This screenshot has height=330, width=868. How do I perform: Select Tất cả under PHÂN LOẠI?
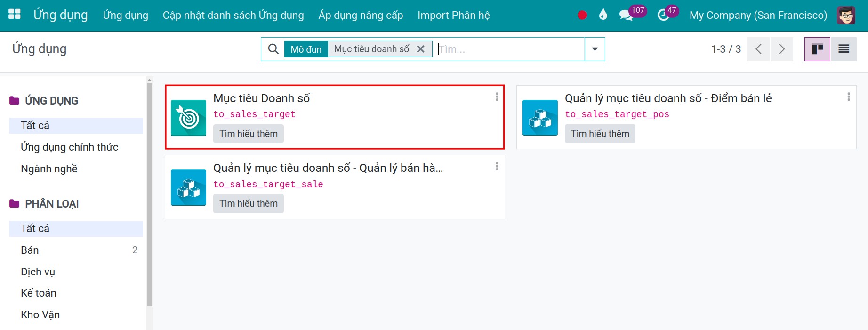tap(76, 228)
